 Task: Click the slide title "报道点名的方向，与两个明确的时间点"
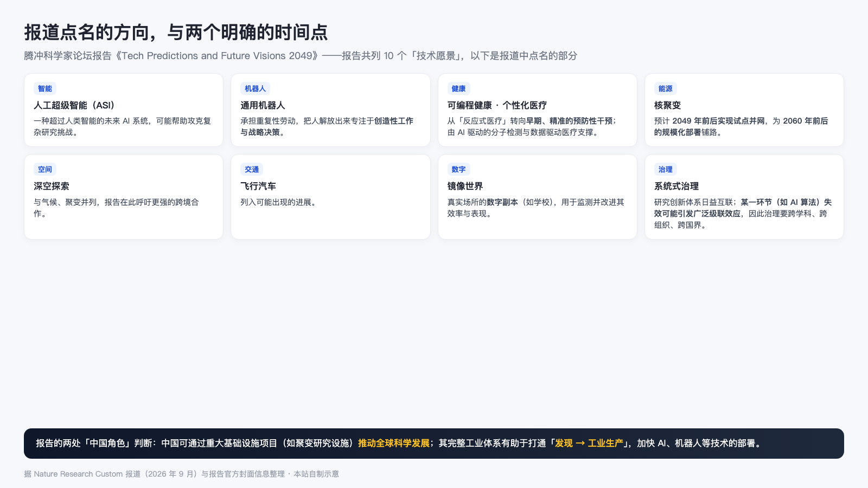[176, 33]
